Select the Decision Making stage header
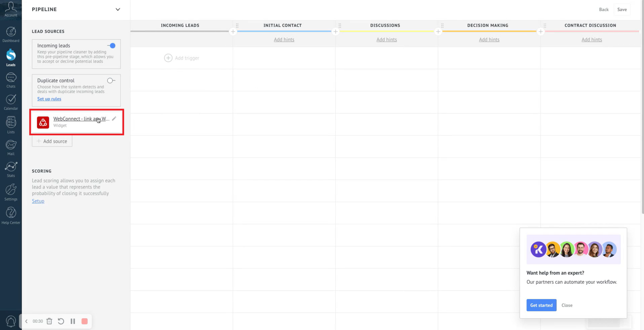 point(487,25)
